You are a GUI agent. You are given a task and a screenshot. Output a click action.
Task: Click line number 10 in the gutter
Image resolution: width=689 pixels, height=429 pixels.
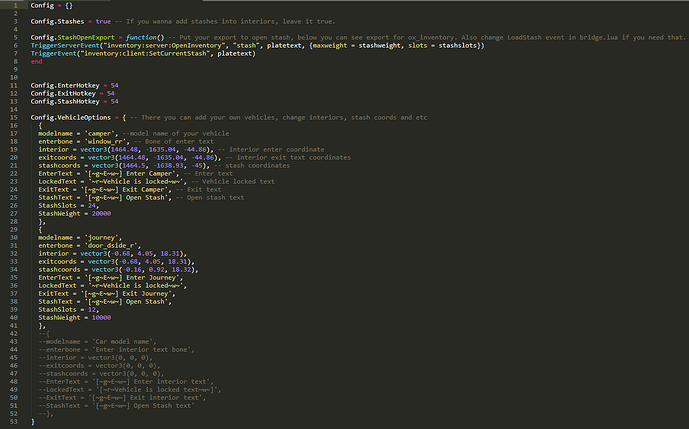click(x=14, y=77)
